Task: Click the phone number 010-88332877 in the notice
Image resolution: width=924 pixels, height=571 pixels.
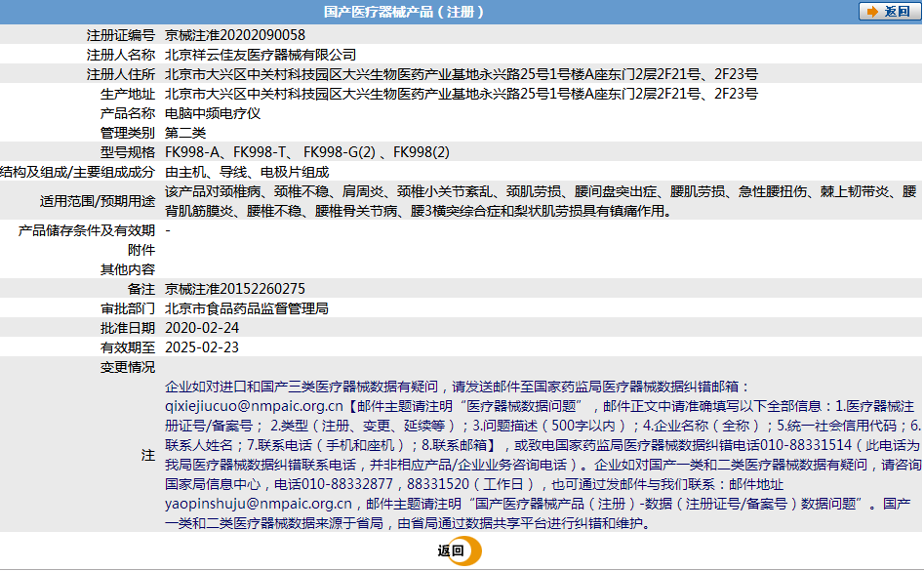Action: tap(347, 484)
